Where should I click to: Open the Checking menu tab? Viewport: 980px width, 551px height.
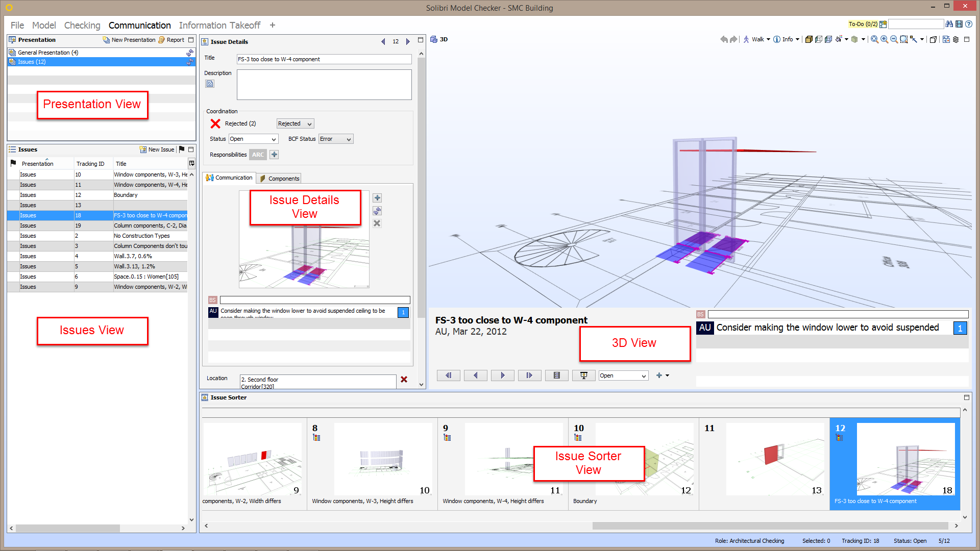(x=82, y=25)
